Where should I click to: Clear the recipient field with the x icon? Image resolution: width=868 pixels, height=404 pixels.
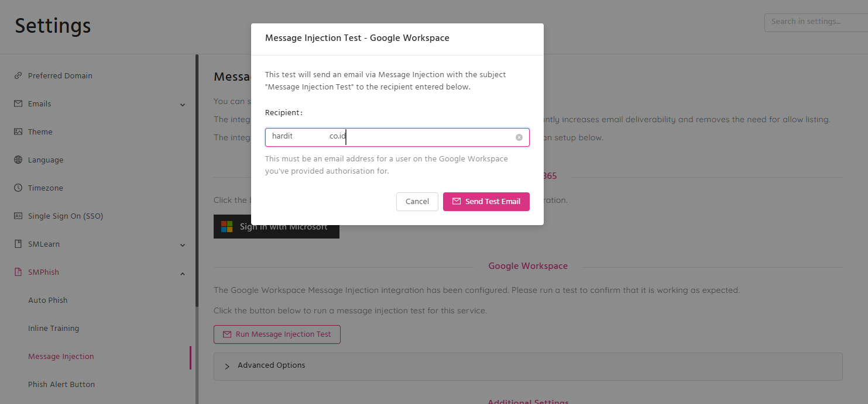519,137
